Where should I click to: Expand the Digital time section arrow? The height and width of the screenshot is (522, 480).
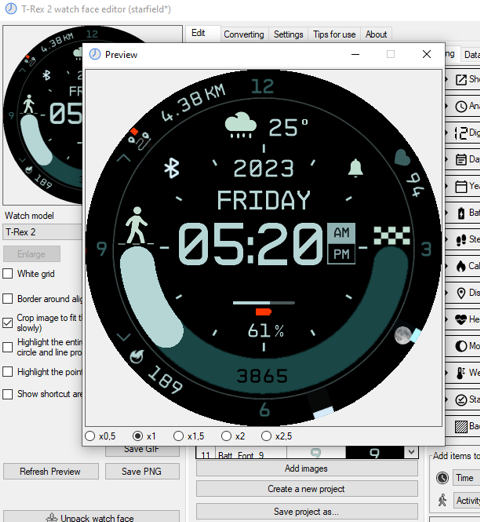pos(447,133)
